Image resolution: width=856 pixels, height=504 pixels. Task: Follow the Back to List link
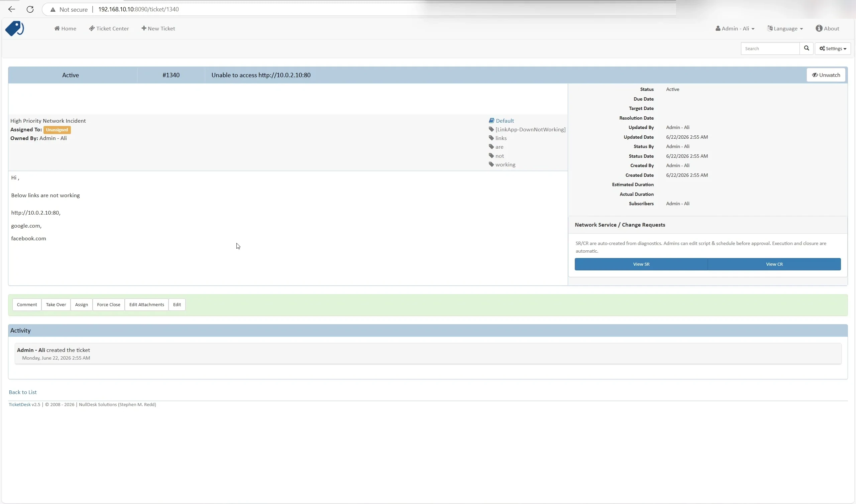[23, 392]
